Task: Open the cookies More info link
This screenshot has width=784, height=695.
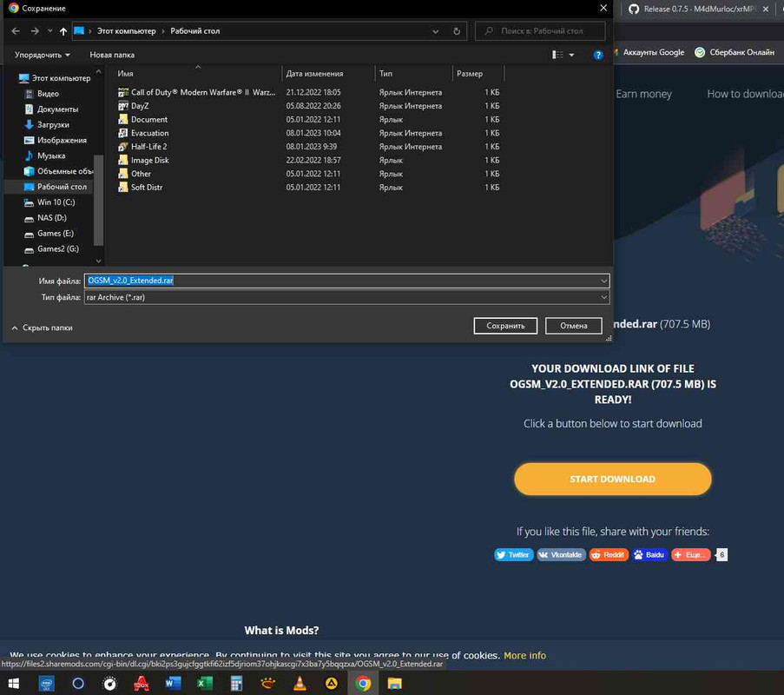Action: (524, 655)
